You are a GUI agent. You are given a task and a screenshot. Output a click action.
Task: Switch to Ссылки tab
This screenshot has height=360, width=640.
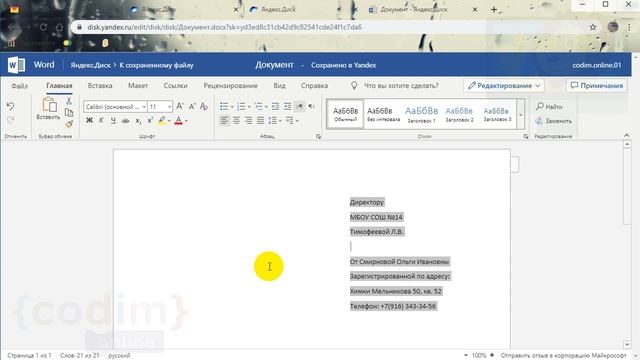[176, 86]
